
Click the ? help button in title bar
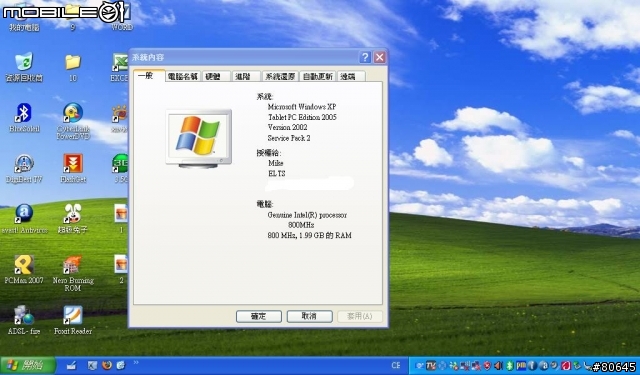pyautogui.click(x=365, y=58)
